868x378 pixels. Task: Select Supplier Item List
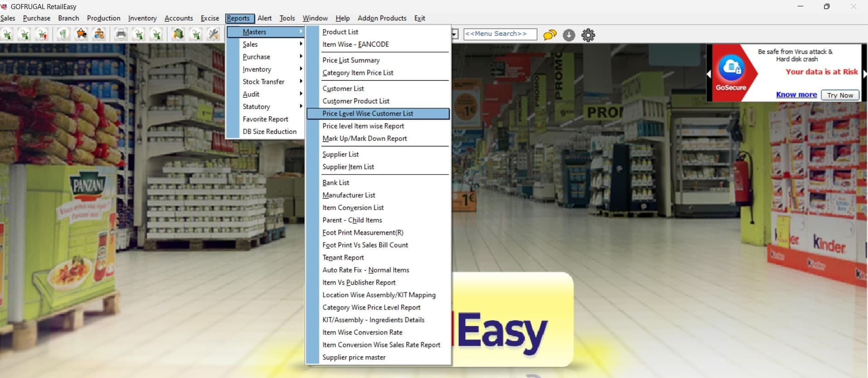(378, 167)
